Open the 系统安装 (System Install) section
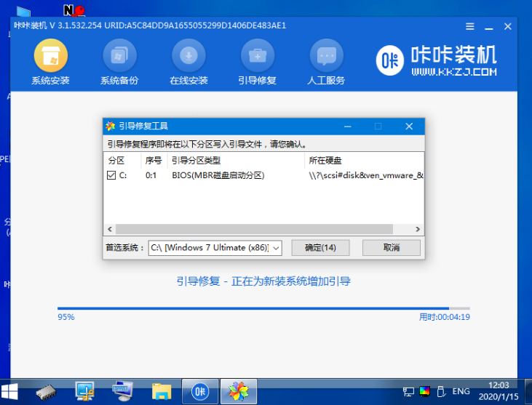 coord(50,57)
